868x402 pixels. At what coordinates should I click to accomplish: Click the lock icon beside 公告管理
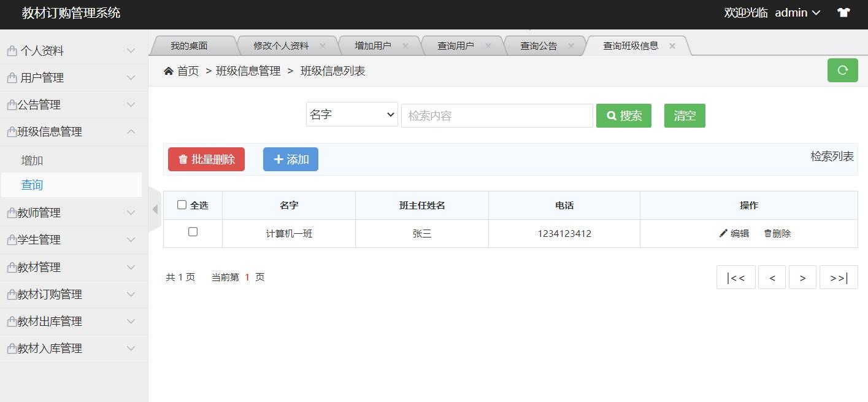[x=11, y=104]
